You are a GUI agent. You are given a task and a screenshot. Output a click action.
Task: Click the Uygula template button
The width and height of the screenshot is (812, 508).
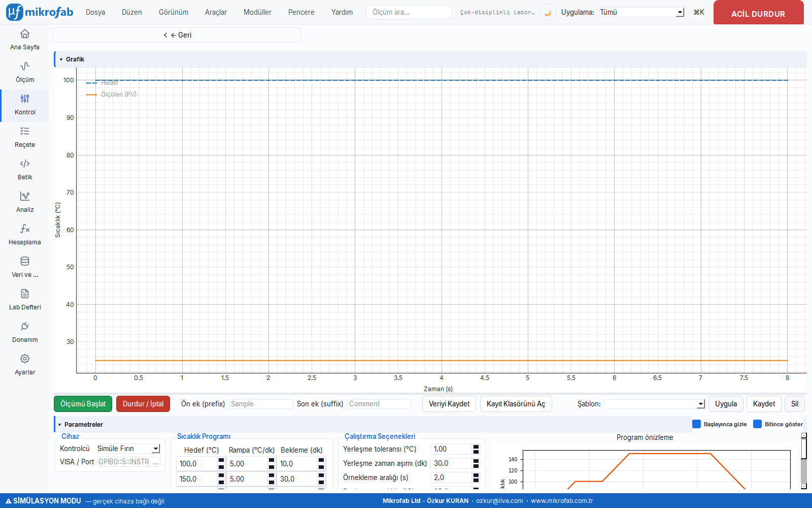[x=726, y=404]
